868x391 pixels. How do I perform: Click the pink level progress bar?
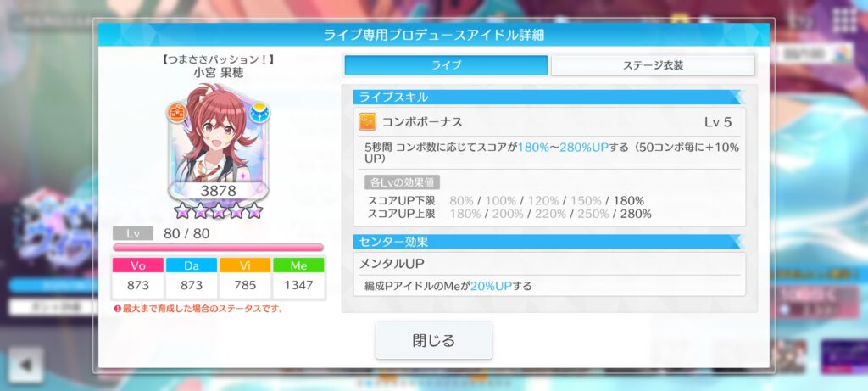coord(218,248)
